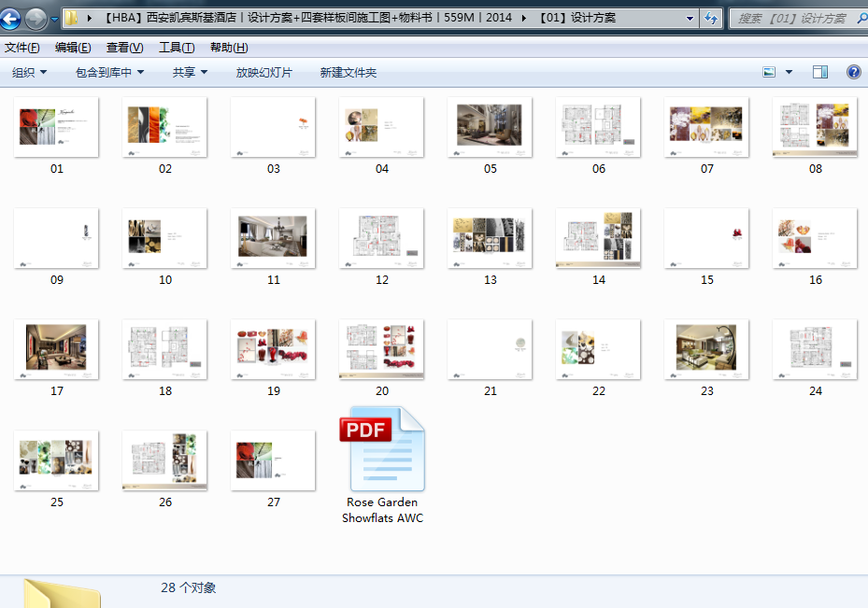Click the file name label 01
868x608 pixels.
point(56,169)
